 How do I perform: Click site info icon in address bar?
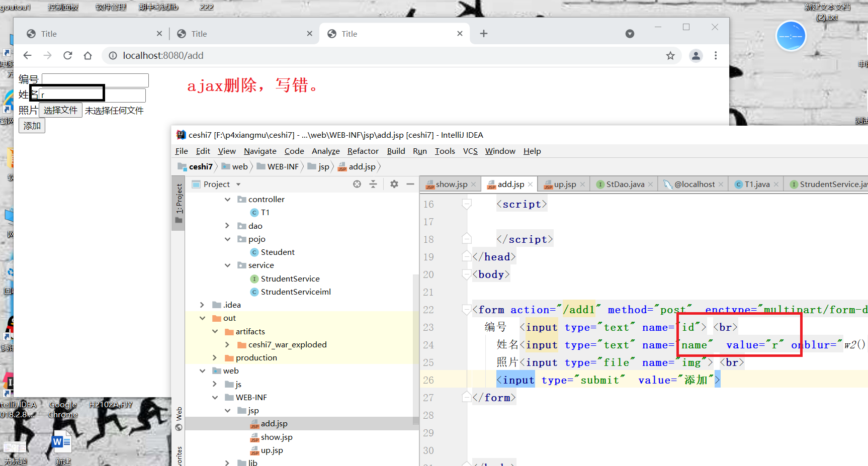point(113,56)
